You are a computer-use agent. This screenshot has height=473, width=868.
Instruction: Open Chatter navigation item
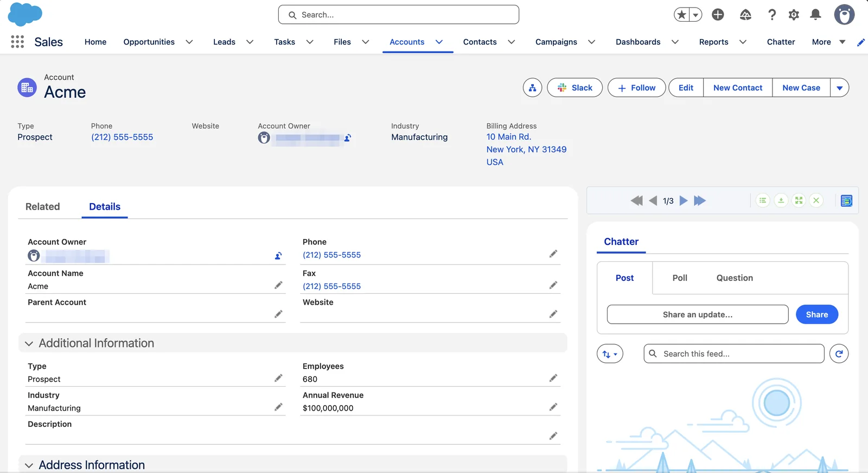tap(781, 42)
